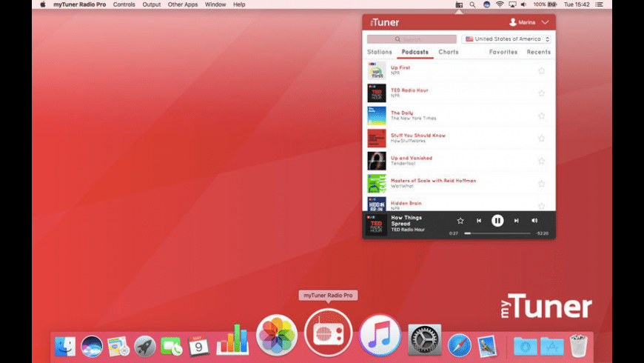Open FaceTime from the Dock
The image size is (644, 363).
pos(172,346)
